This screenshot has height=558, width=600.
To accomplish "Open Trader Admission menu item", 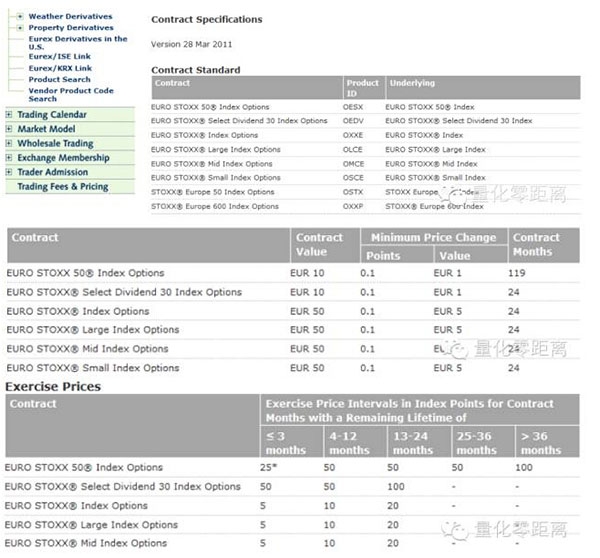I will pyautogui.click(x=53, y=172).
